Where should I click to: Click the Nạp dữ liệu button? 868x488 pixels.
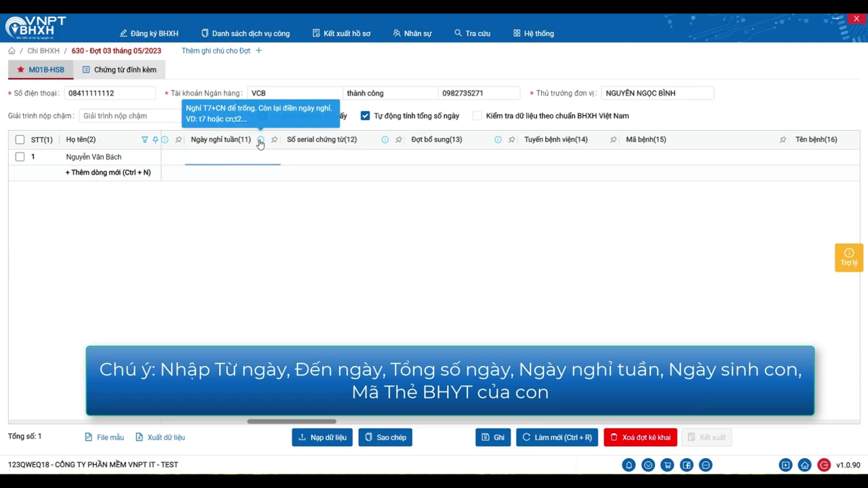322,437
